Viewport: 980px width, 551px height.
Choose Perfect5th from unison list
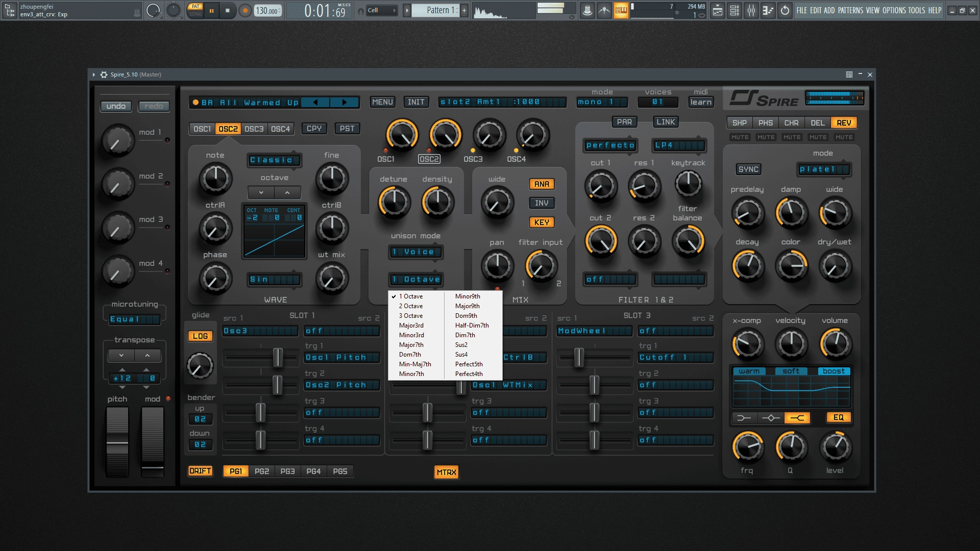coord(469,364)
